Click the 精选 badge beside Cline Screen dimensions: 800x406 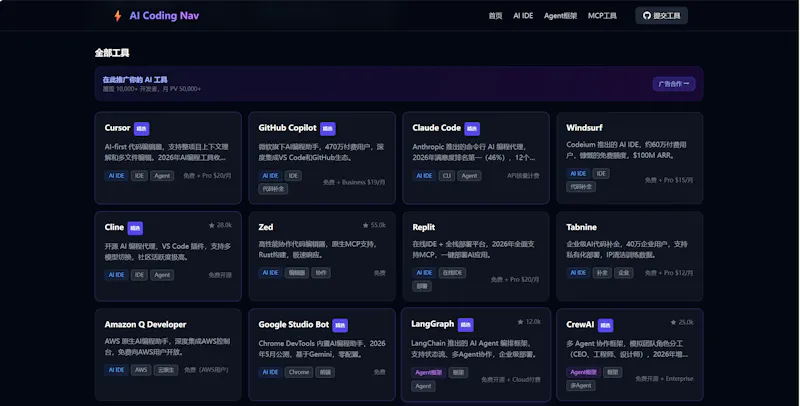[x=135, y=228]
